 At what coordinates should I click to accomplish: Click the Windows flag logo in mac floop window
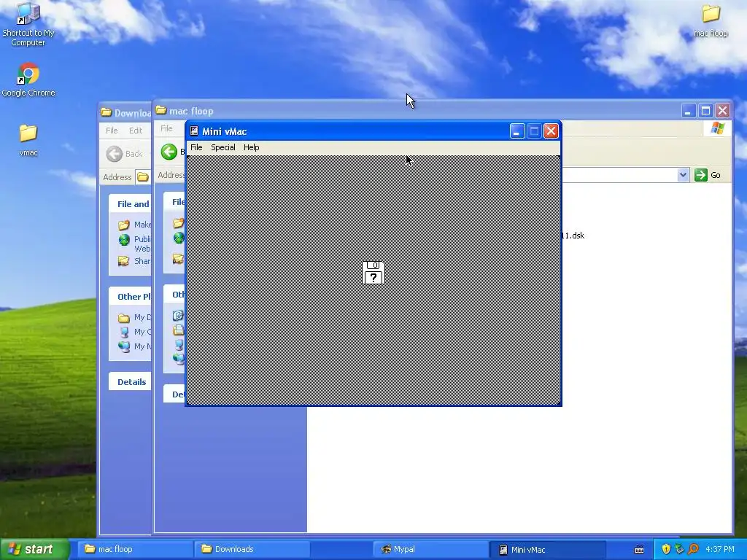pyautogui.click(x=718, y=128)
